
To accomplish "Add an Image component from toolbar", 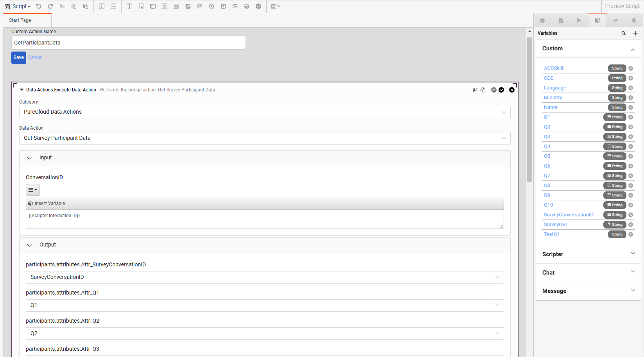I will point(235,6).
